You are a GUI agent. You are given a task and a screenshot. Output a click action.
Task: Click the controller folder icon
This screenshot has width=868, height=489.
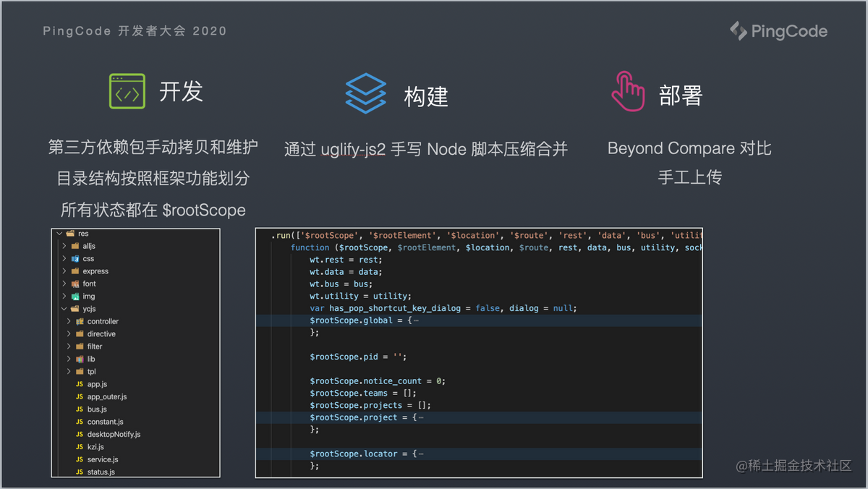[x=80, y=321]
